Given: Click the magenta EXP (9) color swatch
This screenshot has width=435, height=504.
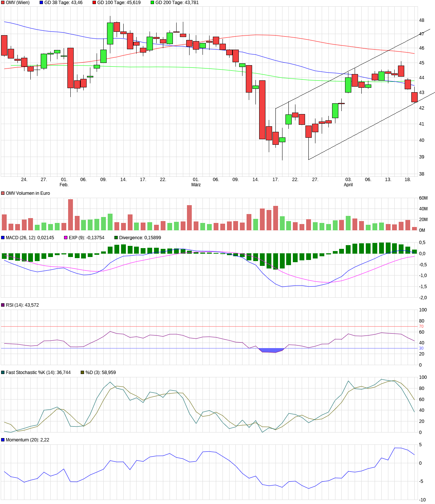Looking at the screenshot, I should click(x=67, y=237).
